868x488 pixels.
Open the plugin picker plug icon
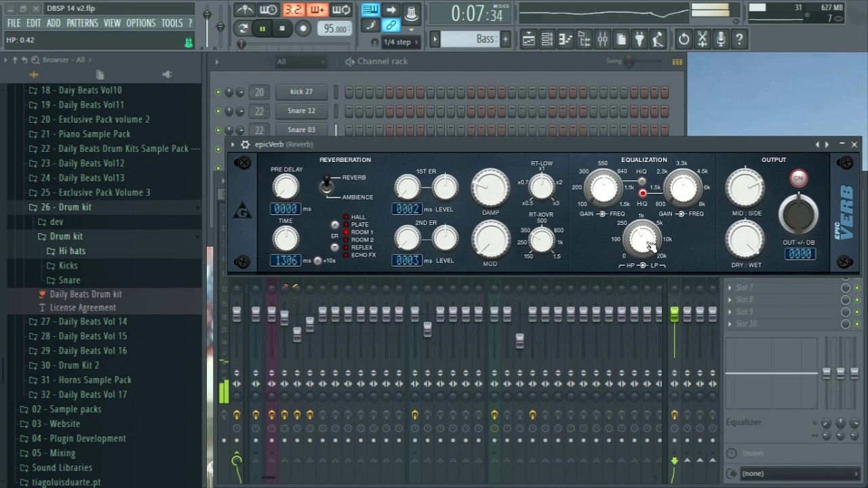(x=639, y=39)
